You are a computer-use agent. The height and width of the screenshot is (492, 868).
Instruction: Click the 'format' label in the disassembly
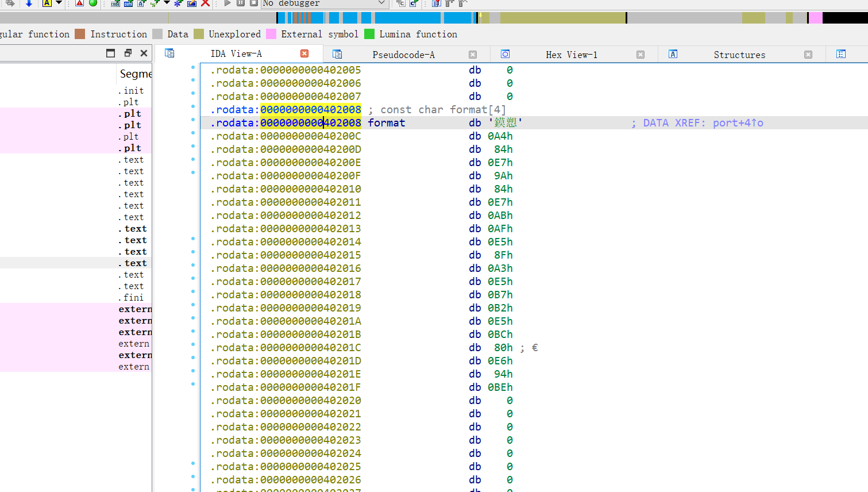387,123
